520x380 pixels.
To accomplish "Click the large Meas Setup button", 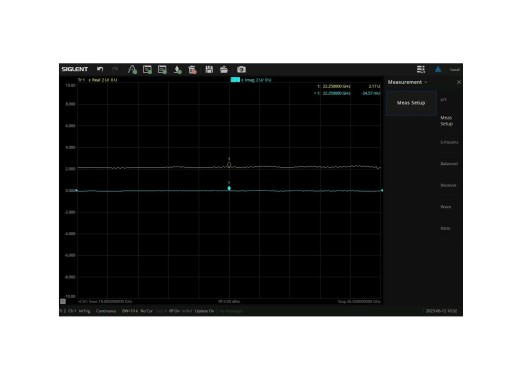I will click(x=411, y=103).
